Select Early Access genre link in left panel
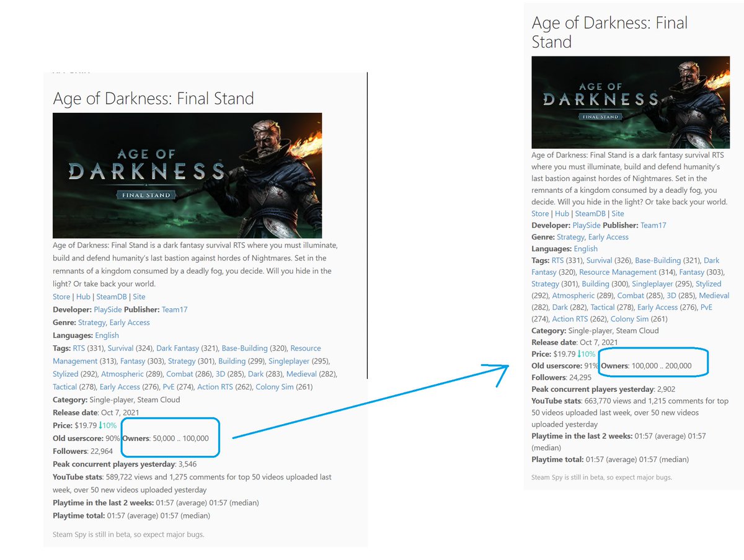Screen dimensions: 744x560 (130, 322)
